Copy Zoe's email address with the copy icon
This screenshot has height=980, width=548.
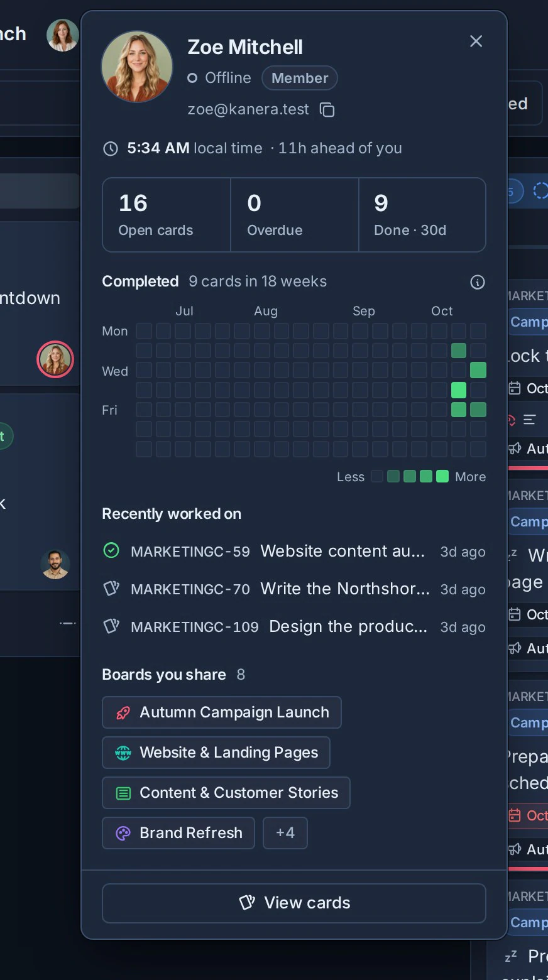327,110
